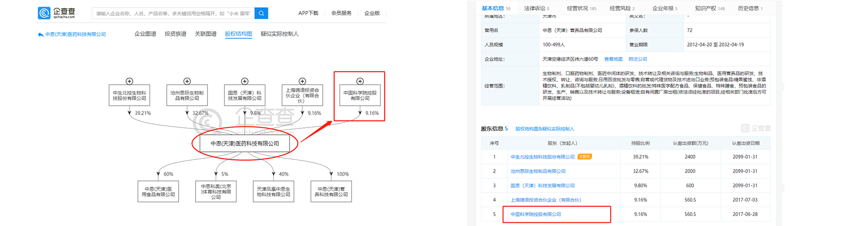
Task: Select the 中恩(天津)医用食品有限公司 subsidiary node
Action: click(158, 192)
